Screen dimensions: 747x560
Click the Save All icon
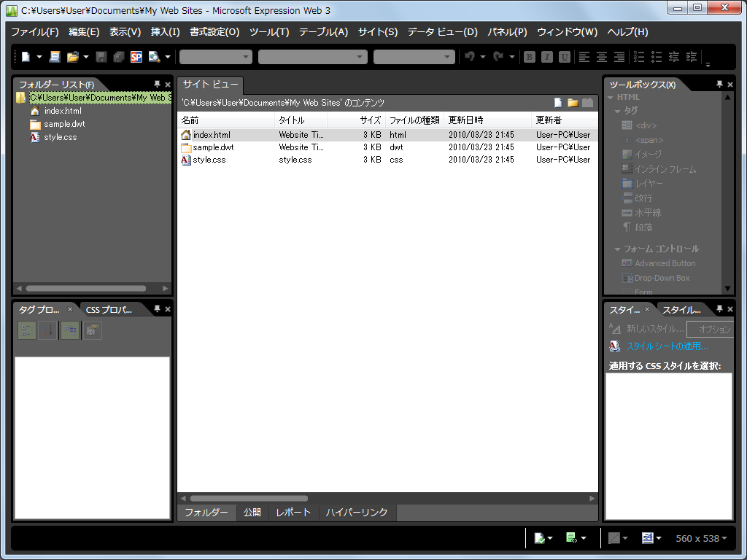click(119, 57)
